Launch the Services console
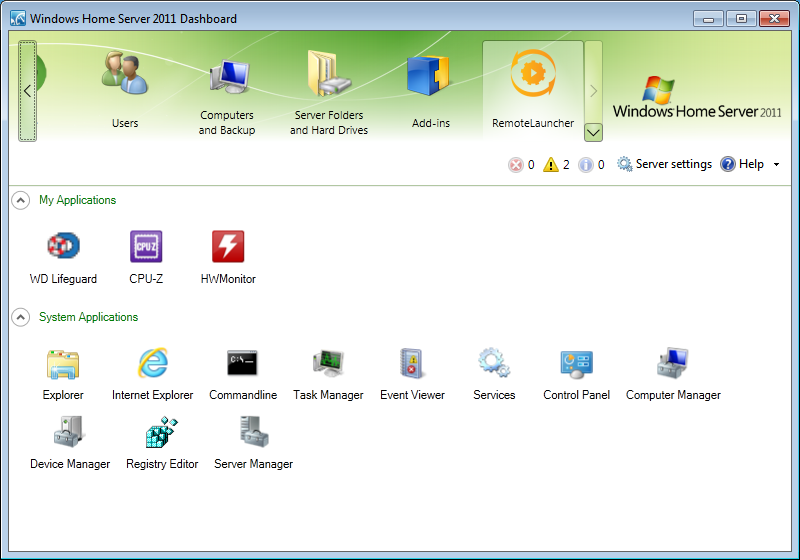This screenshot has width=800, height=560. 494,375
